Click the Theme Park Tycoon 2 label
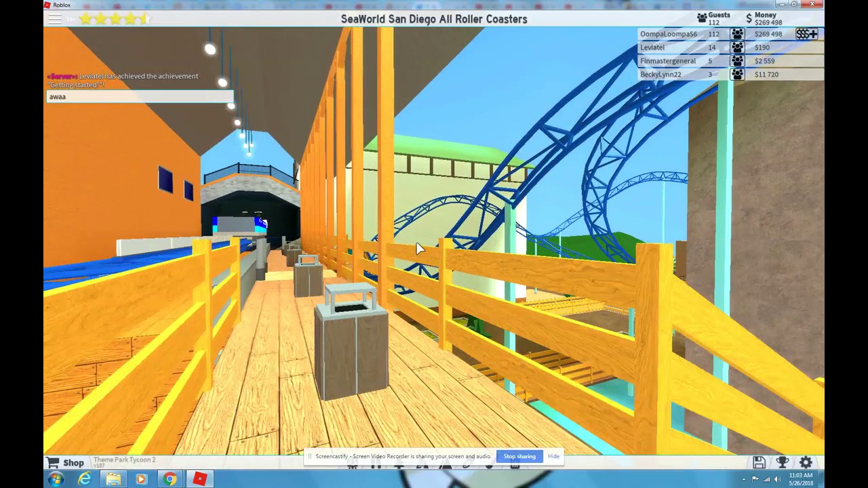Viewport: 868px width, 488px height. (x=124, y=460)
